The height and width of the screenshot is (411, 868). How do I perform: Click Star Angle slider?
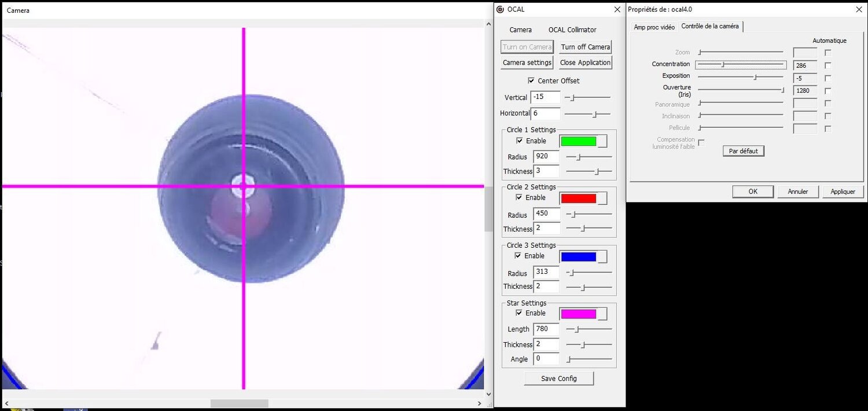click(x=589, y=359)
